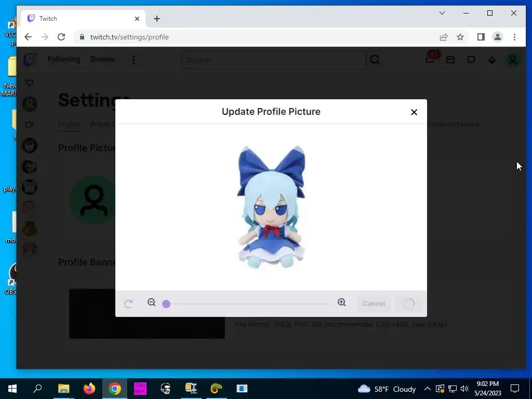Launch Firefox from the taskbar
The width and height of the screenshot is (532, 399).
[89, 389]
